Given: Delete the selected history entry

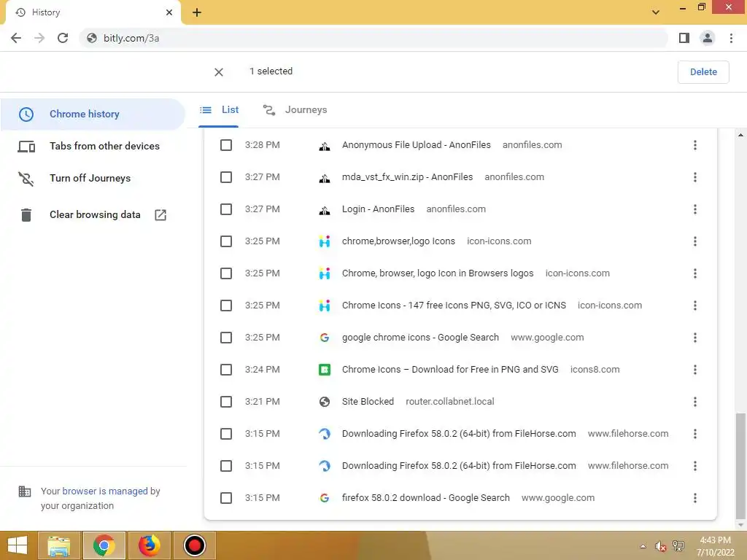Looking at the screenshot, I should pyautogui.click(x=703, y=72).
